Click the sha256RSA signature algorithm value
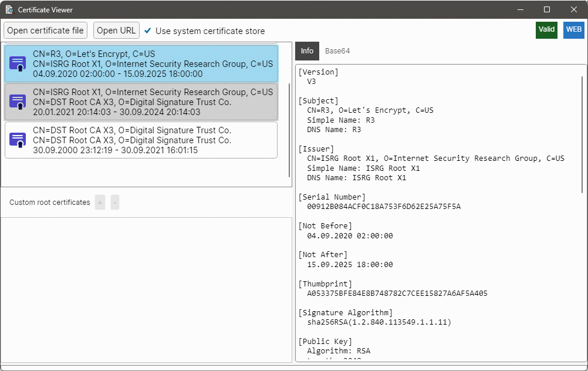Screen dimensions: 588x371 pyautogui.click(x=379, y=322)
